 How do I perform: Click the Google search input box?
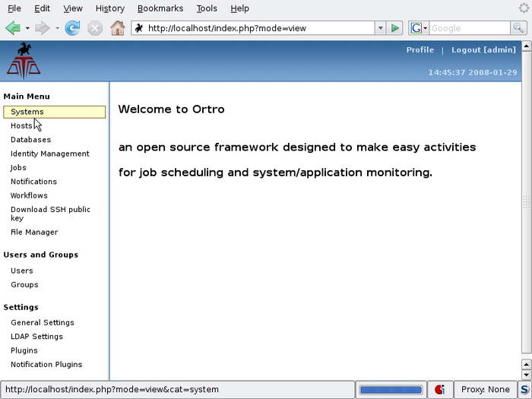pyautogui.click(x=470, y=28)
